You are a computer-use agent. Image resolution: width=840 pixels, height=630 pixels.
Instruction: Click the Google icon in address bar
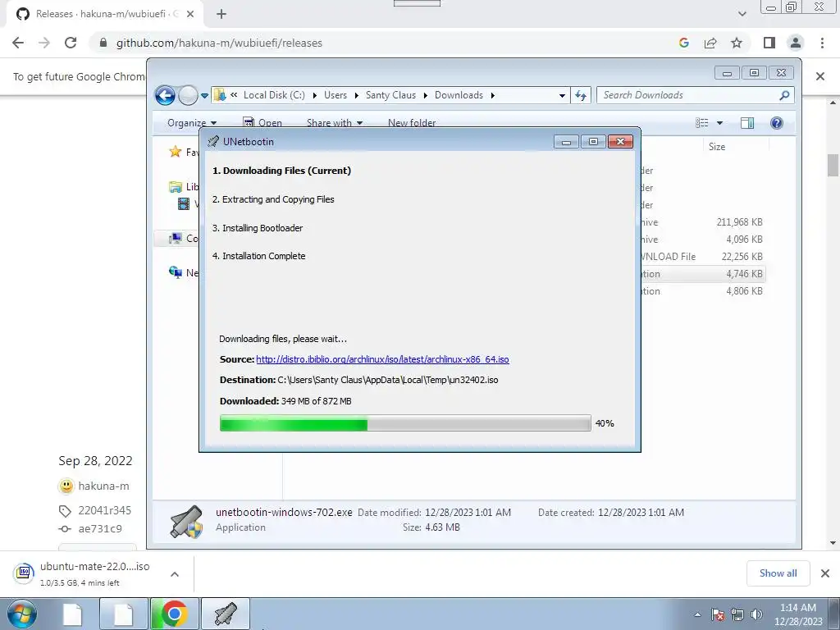click(683, 43)
